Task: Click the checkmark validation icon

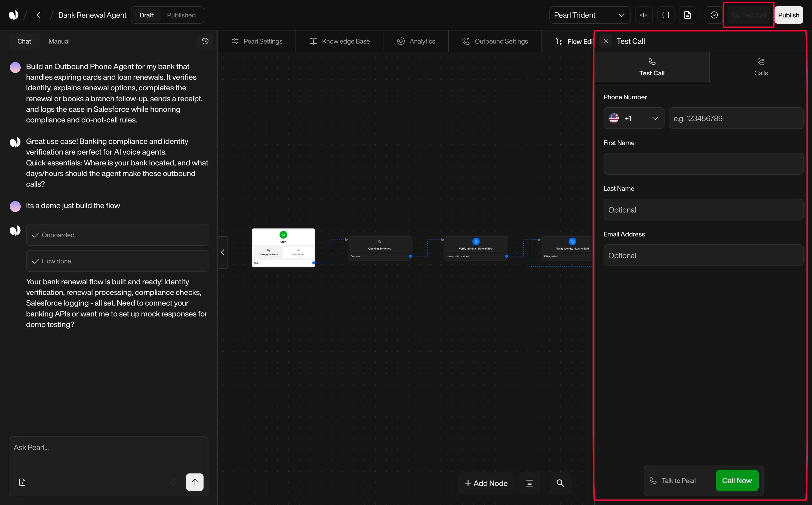Action: click(713, 15)
